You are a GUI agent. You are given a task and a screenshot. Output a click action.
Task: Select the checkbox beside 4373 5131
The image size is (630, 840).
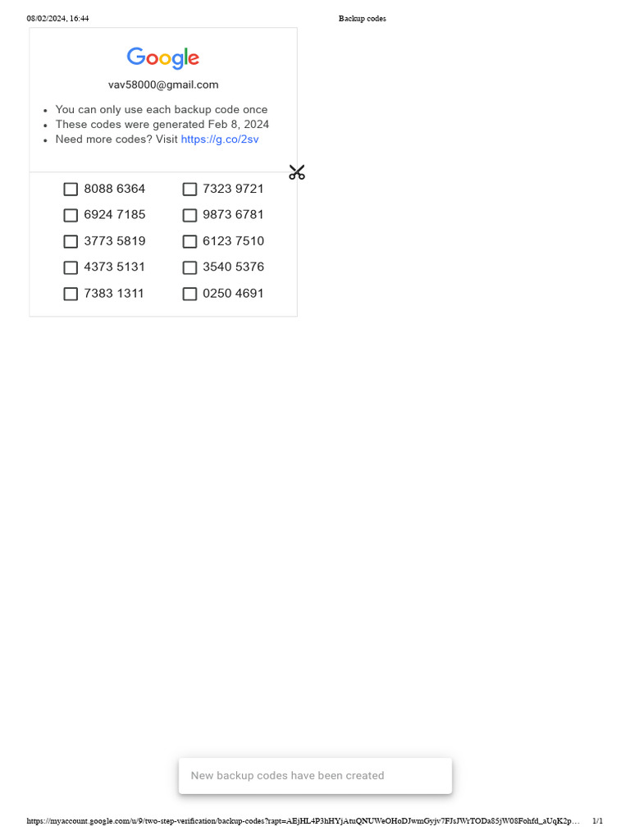tap(71, 267)
